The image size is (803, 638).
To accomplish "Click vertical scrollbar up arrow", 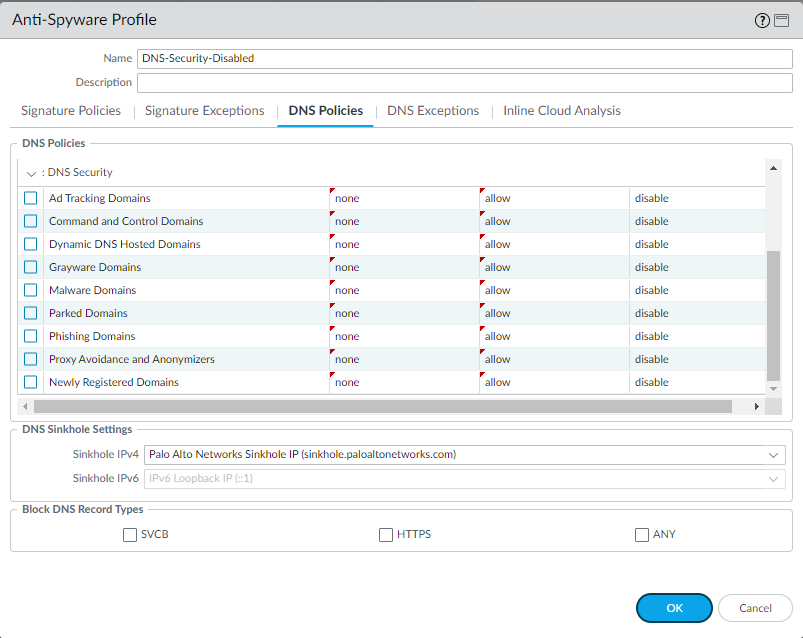I will point(773,168).
